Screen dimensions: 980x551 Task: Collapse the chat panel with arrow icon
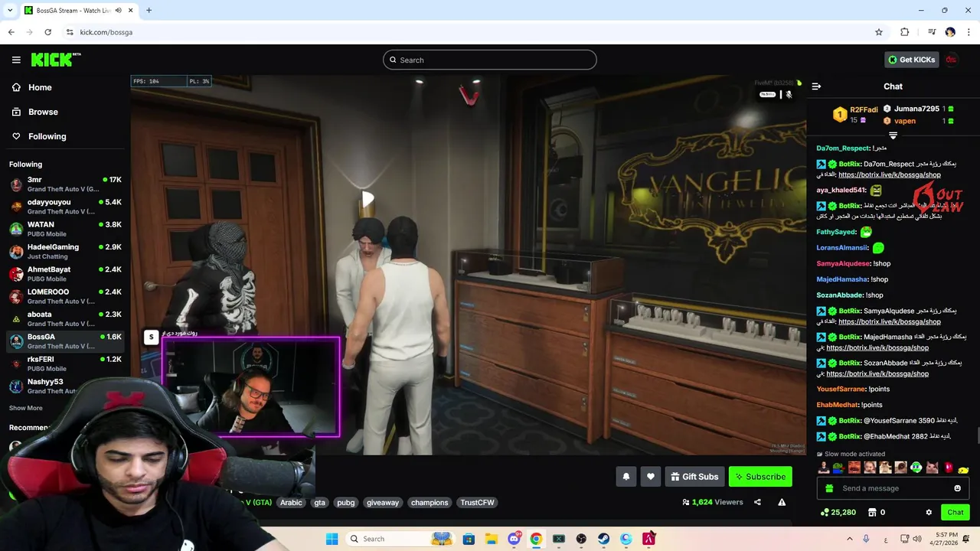(816, 86)
